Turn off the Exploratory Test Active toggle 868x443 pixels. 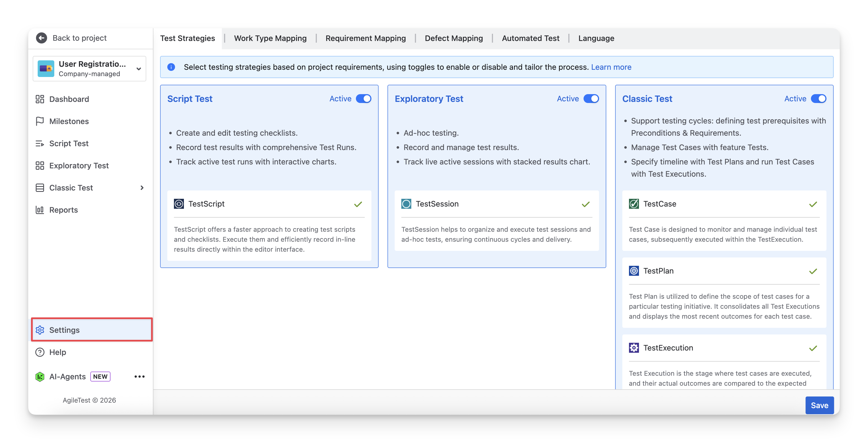click(591, 99)
